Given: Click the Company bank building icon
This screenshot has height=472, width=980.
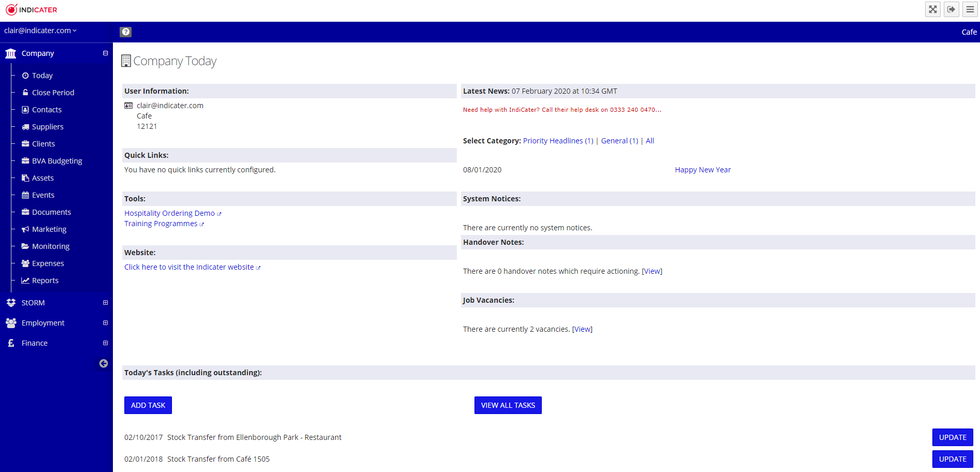Looking at the screenshot, I should coord(10,53).
